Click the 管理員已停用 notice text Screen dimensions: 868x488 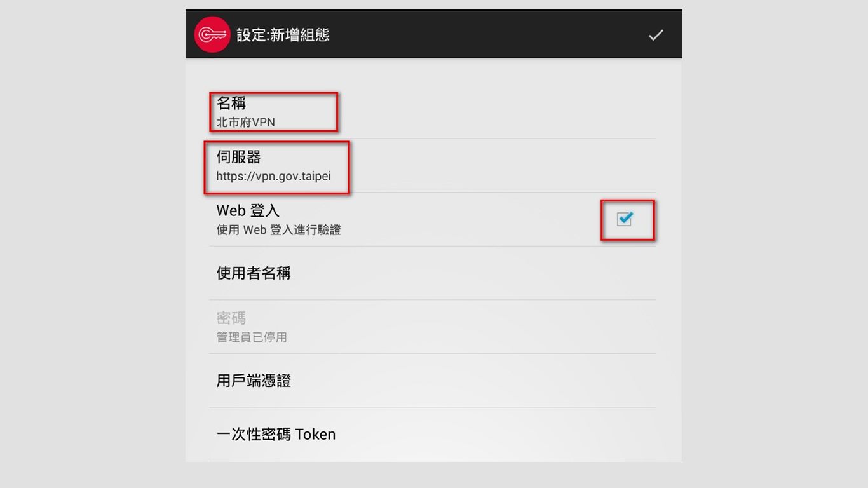coord(252,337)
